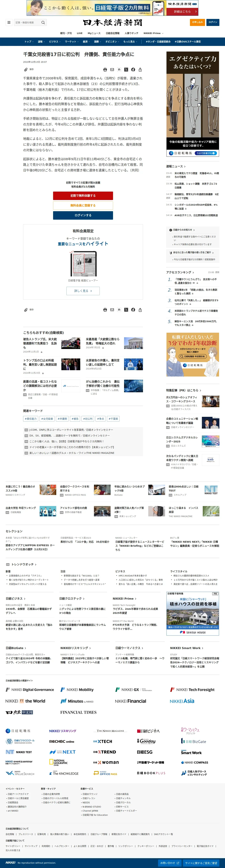This screenshot has height=868, width=225.
Task: Open the 羽田事故1年 ranking article
Action: click(x=196, y=291)
